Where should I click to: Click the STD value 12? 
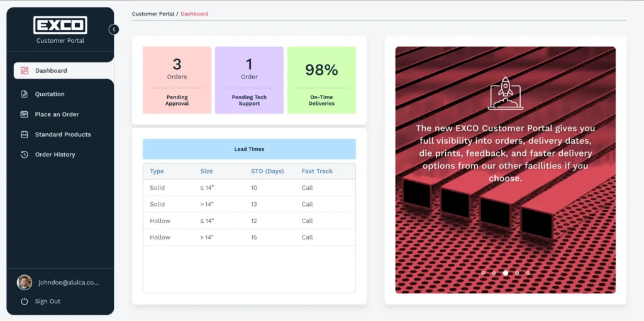click(254, 221)
